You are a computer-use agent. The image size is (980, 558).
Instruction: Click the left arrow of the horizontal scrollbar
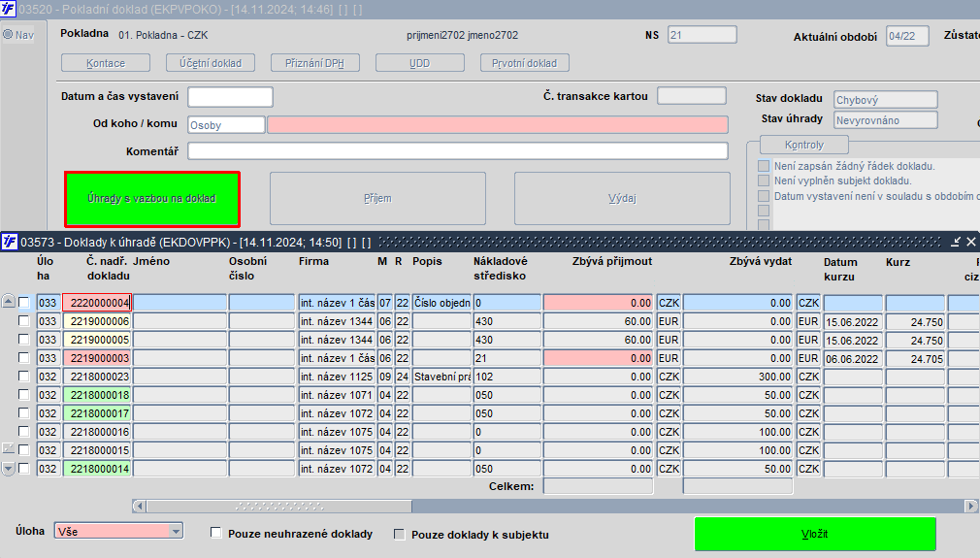(x=140, y=507)
